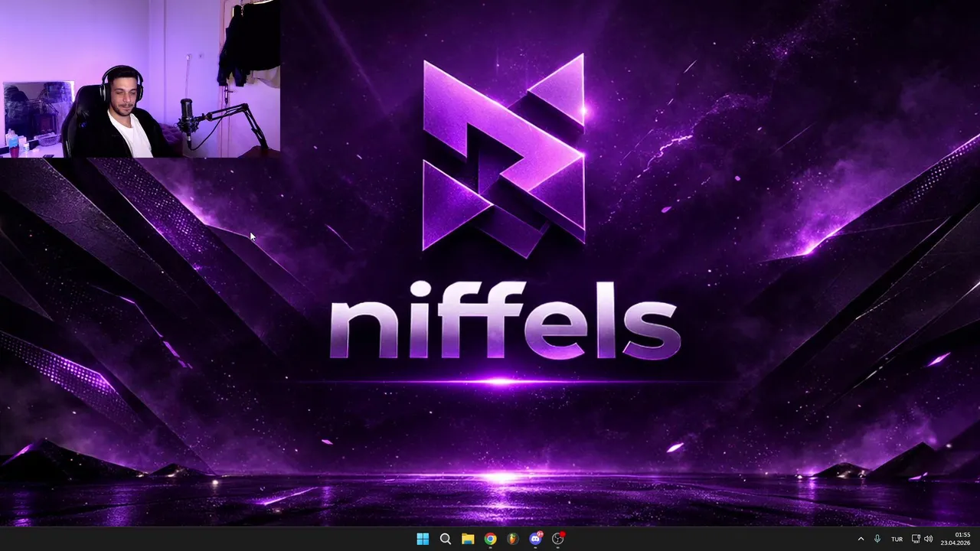Screen dimensions: 980x551
Task: Click the webcam overlay video
Action: (140, 79)
